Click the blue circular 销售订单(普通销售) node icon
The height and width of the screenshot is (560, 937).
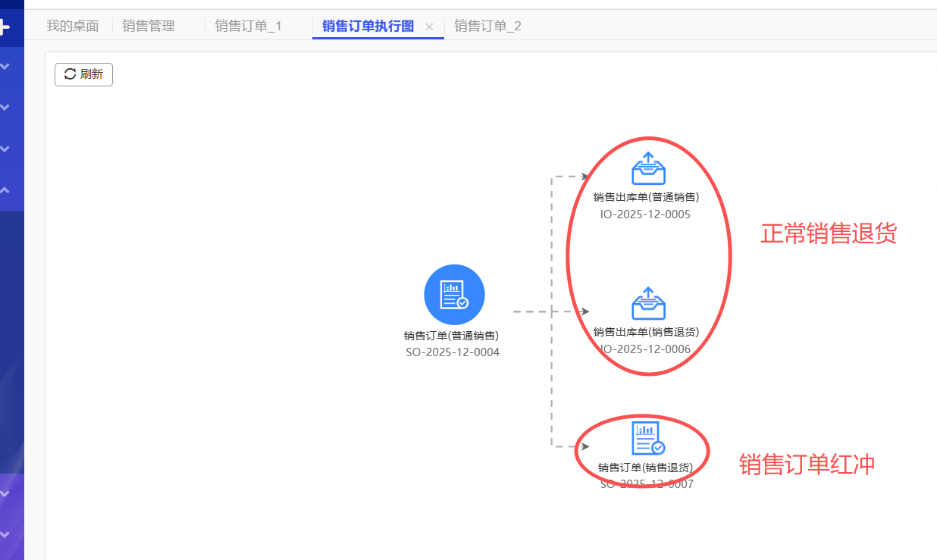click(454, 295)
